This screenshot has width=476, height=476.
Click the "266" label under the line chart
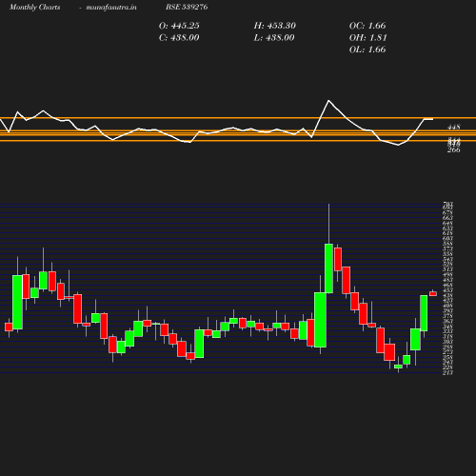click(x=454, y=150)
